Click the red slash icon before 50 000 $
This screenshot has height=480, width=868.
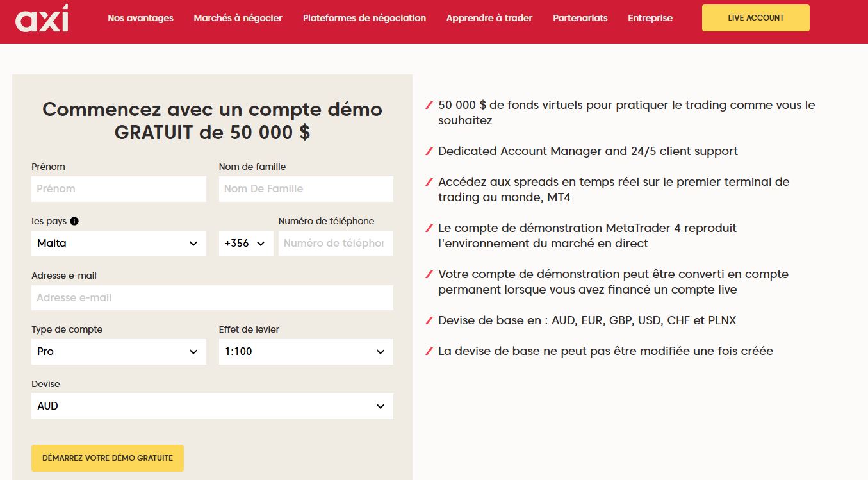429,103
